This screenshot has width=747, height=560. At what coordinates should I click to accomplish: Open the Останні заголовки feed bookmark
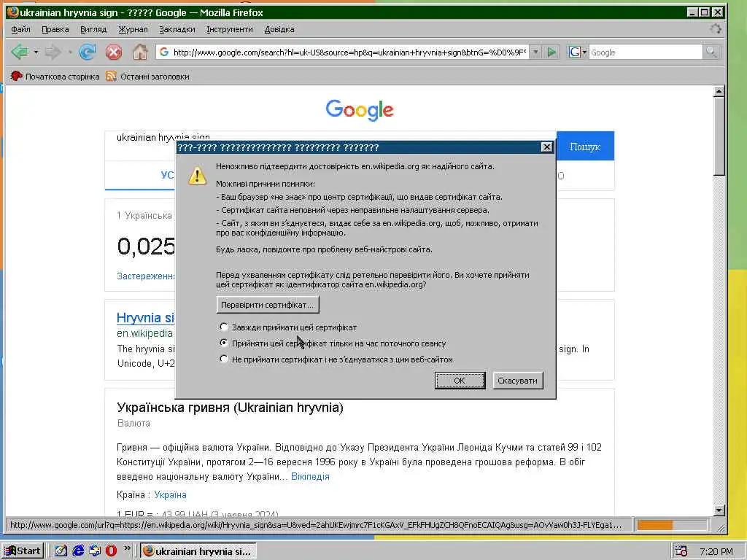147,76
